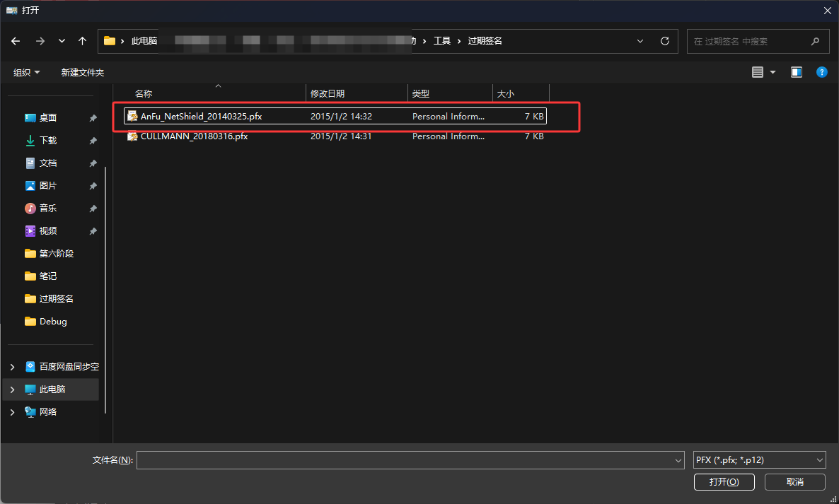Sort by 大小 column header
The width and height of the screenshot is (839, 504).
tap(506, 93)
